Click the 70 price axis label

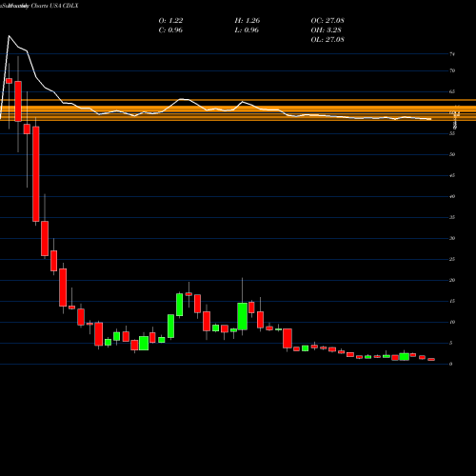(452, 70)
